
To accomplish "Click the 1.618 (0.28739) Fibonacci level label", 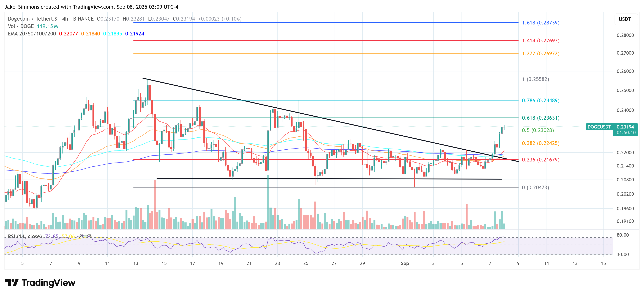I will tap(541, 23).
